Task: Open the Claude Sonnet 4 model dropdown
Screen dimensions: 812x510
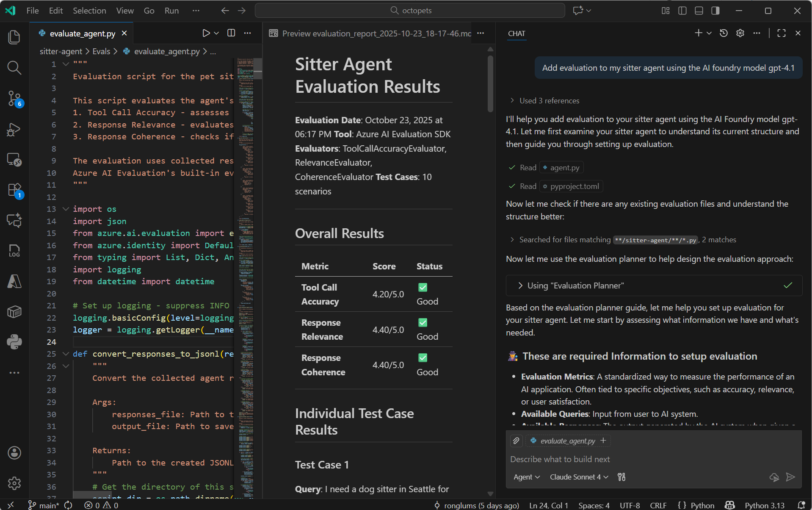Action: coord(578,477)
